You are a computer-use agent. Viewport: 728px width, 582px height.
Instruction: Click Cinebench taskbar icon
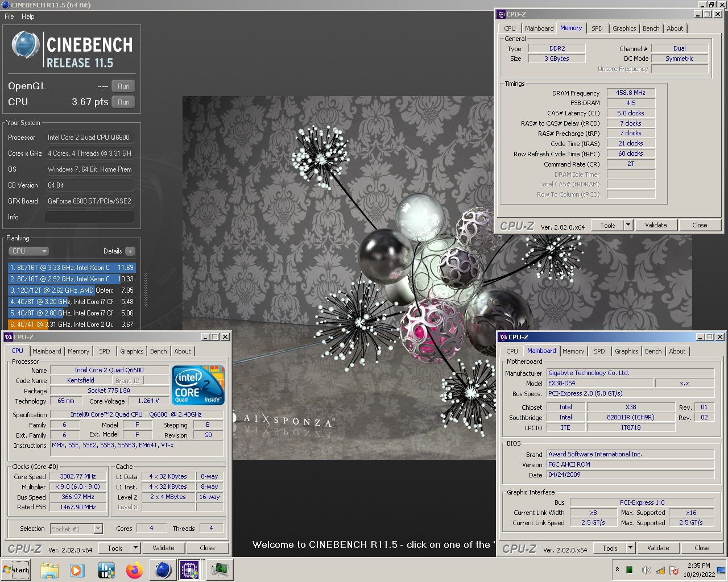pos(163,570)
